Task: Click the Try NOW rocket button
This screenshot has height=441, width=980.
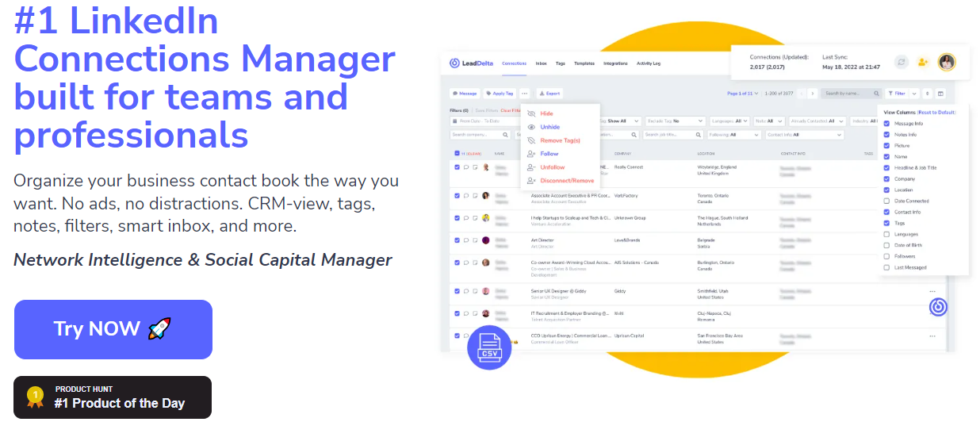Action: [113, 329]
